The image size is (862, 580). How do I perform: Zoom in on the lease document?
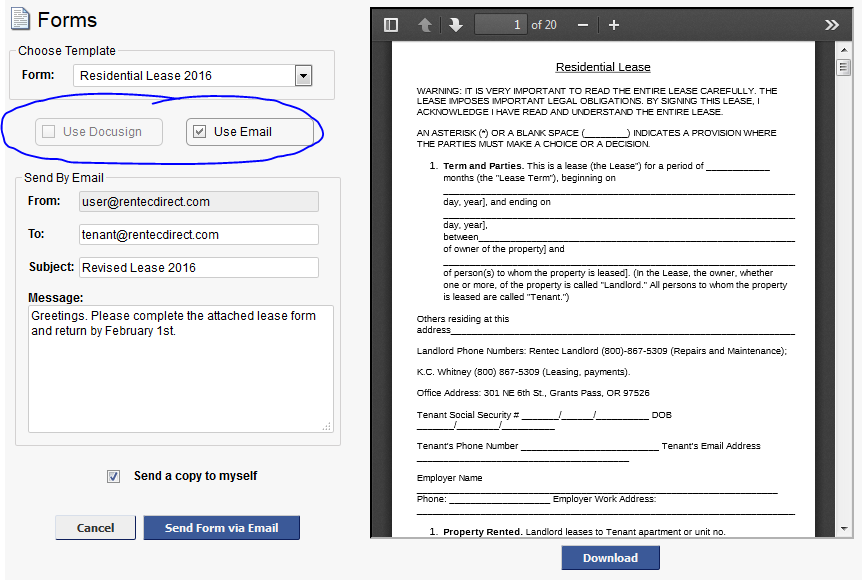pyautogui.click(x=613, y=24)
